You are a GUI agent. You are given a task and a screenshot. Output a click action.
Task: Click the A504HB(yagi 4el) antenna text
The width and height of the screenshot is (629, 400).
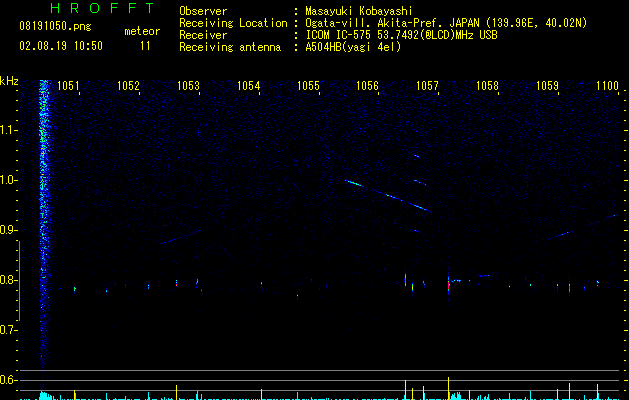click(353, 47)
